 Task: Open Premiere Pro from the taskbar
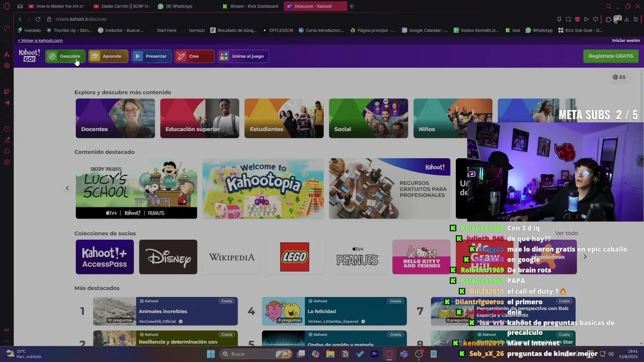(374, 354)
